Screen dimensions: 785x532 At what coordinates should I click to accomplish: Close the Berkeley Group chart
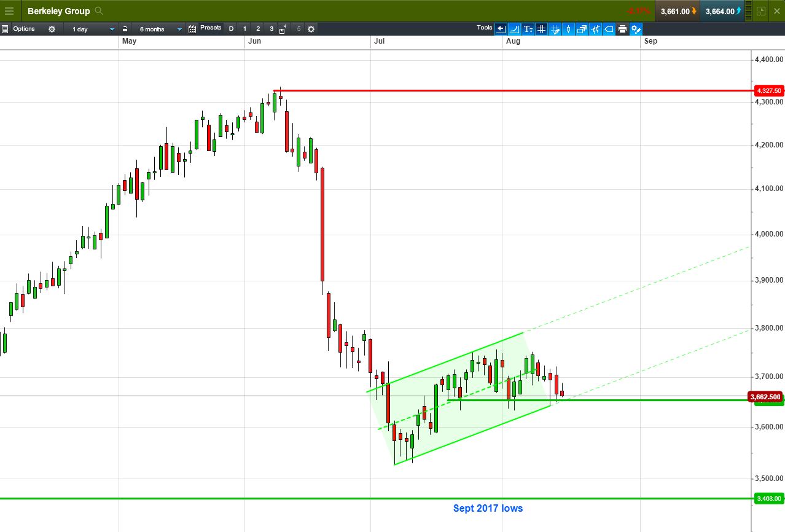coord(777,11)
